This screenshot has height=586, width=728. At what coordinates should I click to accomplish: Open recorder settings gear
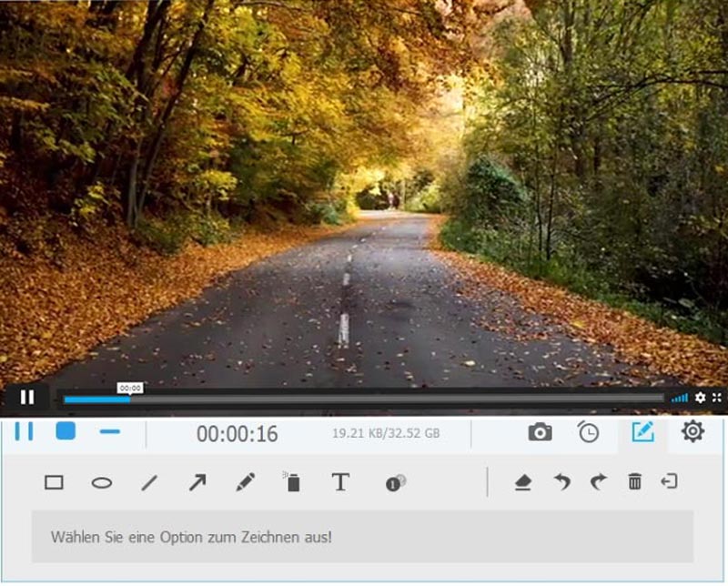693,432
